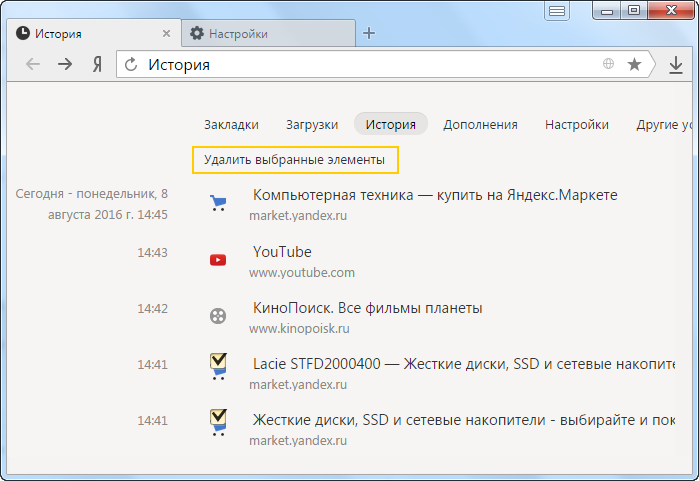Screen dimensions: 699x481
Task: Click the browser forward arrow
Action: pos(65,65)
